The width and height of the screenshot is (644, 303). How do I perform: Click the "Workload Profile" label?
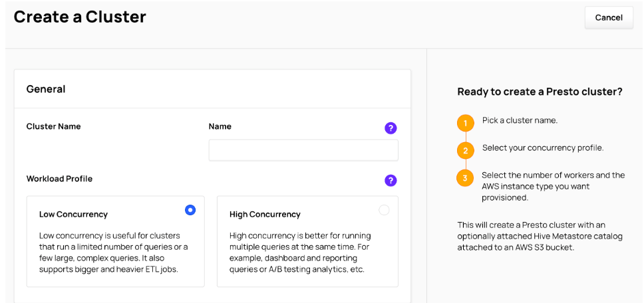[x=59, y=179]
